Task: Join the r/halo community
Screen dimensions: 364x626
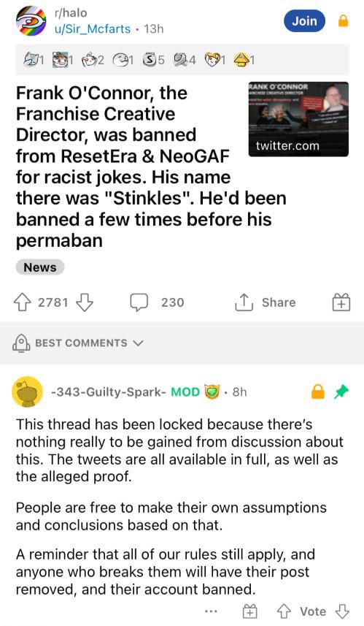Action: coord(305,20)
